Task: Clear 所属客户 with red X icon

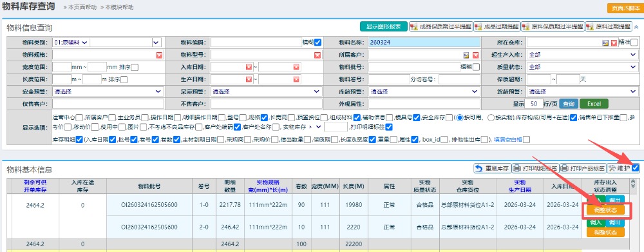Action: (475, 55)
